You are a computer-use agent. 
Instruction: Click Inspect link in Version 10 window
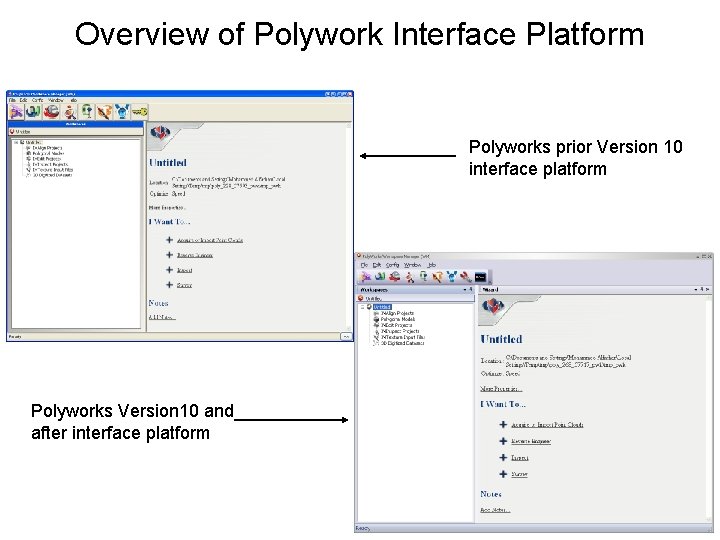click(x=520, y=458)
